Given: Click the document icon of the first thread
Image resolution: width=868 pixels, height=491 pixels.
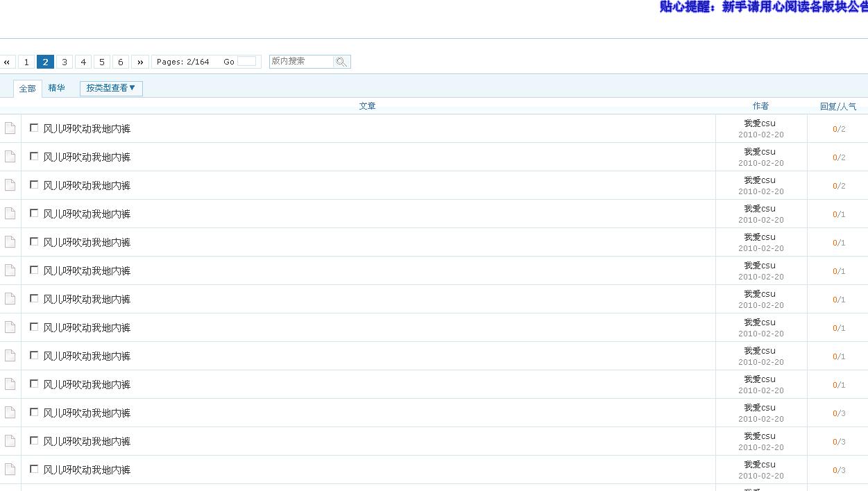Looking at the screenshot, I should coord(10,128).
